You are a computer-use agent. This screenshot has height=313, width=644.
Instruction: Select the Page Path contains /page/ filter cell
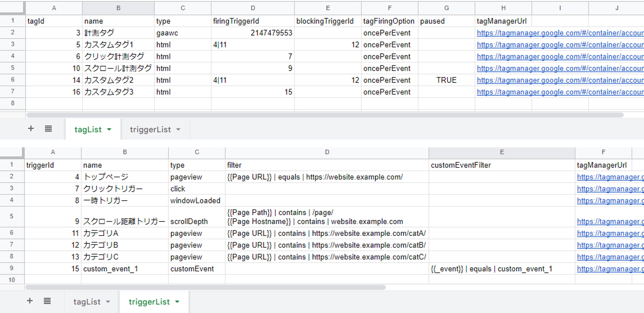(327, 217)
